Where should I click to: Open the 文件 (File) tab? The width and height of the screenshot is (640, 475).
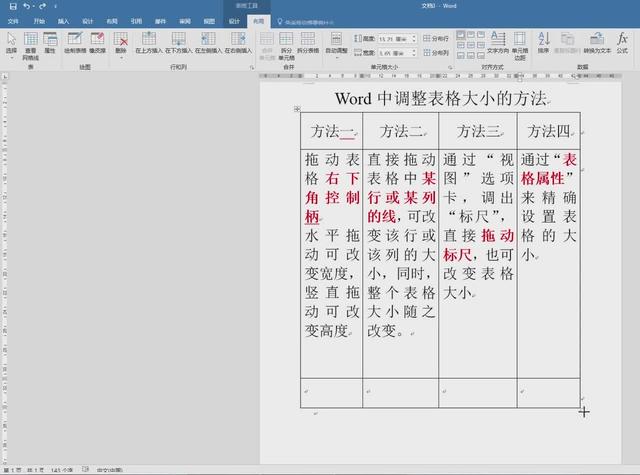click(13, 21)
